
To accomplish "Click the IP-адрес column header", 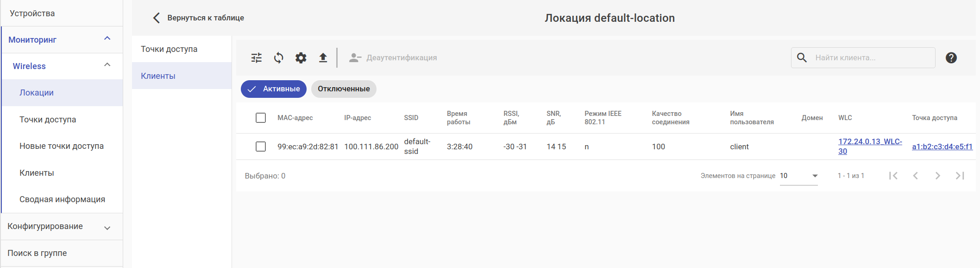I will click(x=358, y=118).
